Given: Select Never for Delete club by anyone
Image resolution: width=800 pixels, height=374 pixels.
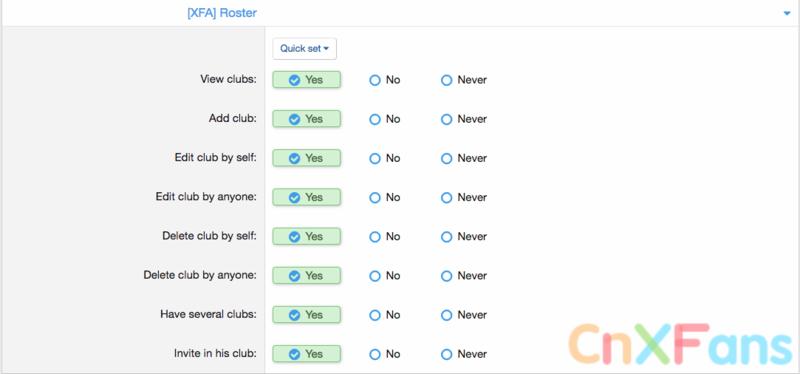Looking at the screenshot, I should [x=464, y=276].
